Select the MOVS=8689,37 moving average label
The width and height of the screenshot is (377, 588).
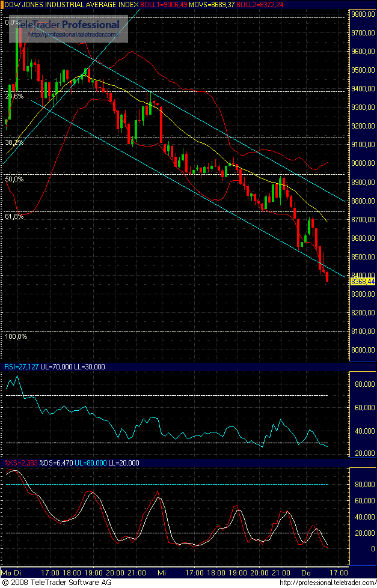click(x=212, y=5)
